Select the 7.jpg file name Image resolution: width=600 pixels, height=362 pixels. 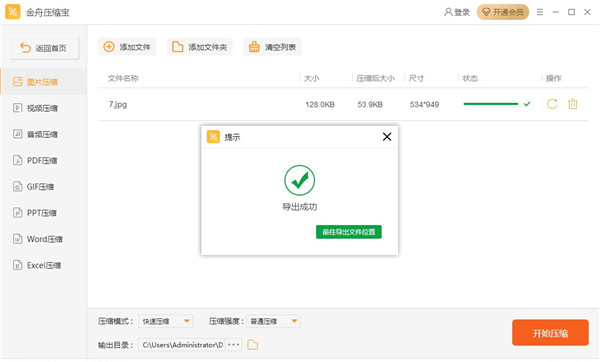point(118,104)
